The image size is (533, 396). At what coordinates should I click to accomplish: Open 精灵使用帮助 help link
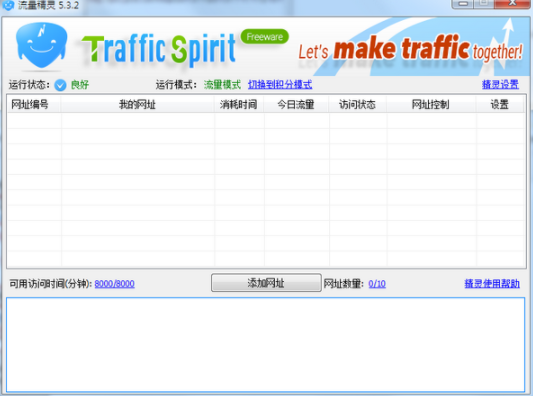(492, 283)
